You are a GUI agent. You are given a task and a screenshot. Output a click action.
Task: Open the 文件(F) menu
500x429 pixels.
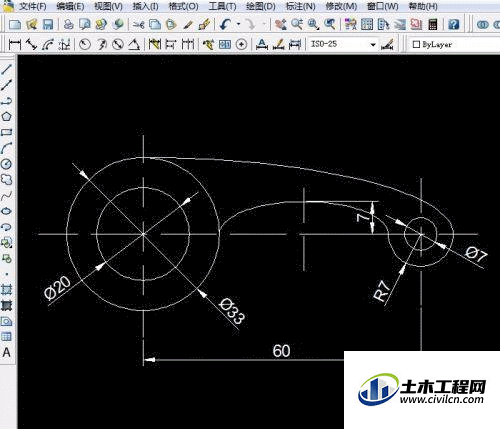(32, 6)
